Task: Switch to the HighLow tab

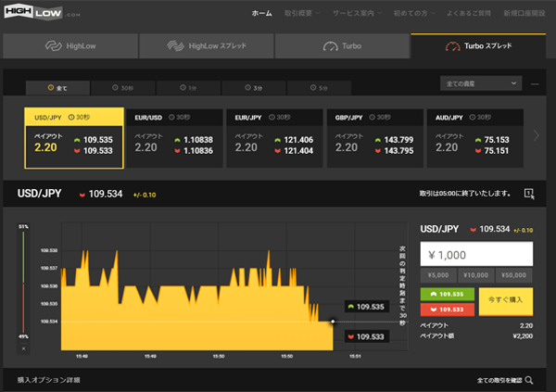Action: click(x=70, y=46)
